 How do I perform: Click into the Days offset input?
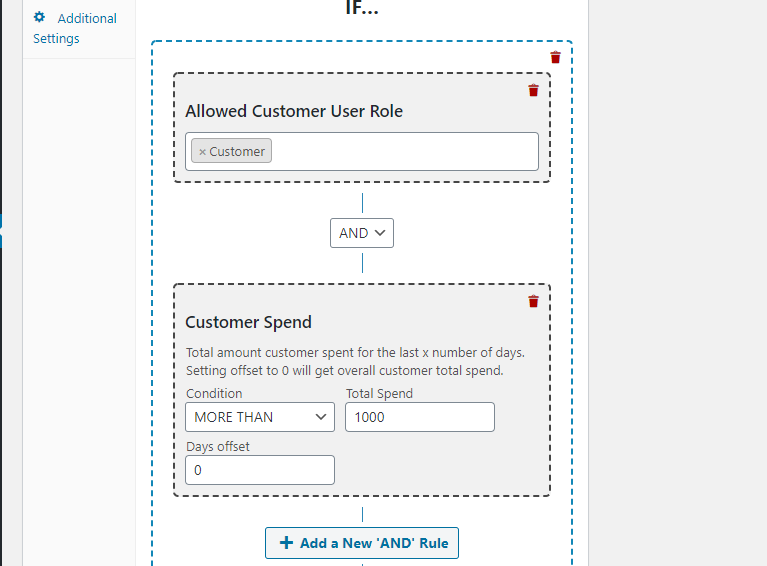click(x=259, y=470)
